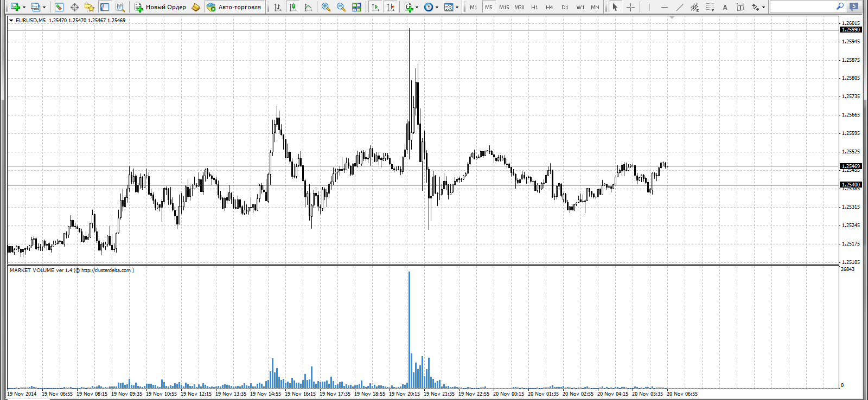Viewport: 868px width, 400px height.
Task: Click the Zoom Out magnifier icon
Action: pos(341,7)
